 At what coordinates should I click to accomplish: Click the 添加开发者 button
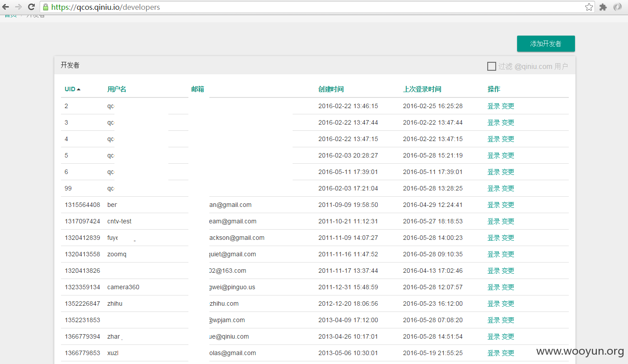pyautogui.click(x=546, y=44)
